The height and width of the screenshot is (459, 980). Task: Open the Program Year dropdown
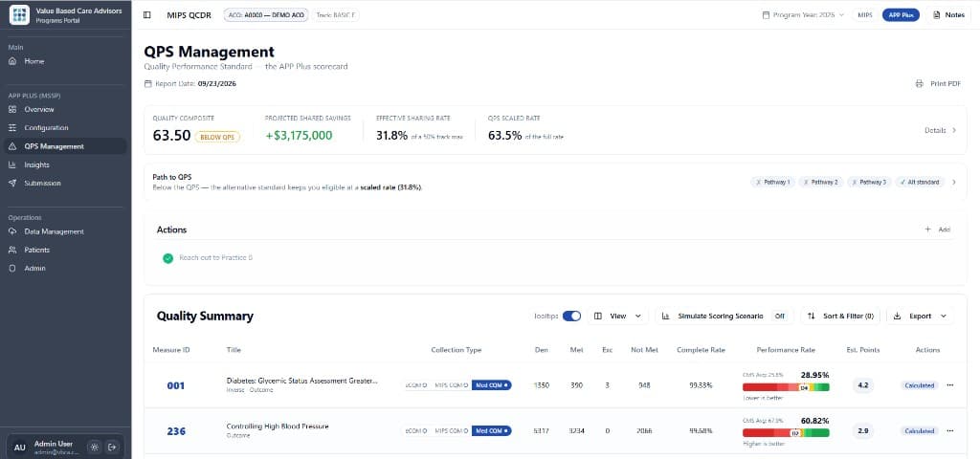click(804, 15)
